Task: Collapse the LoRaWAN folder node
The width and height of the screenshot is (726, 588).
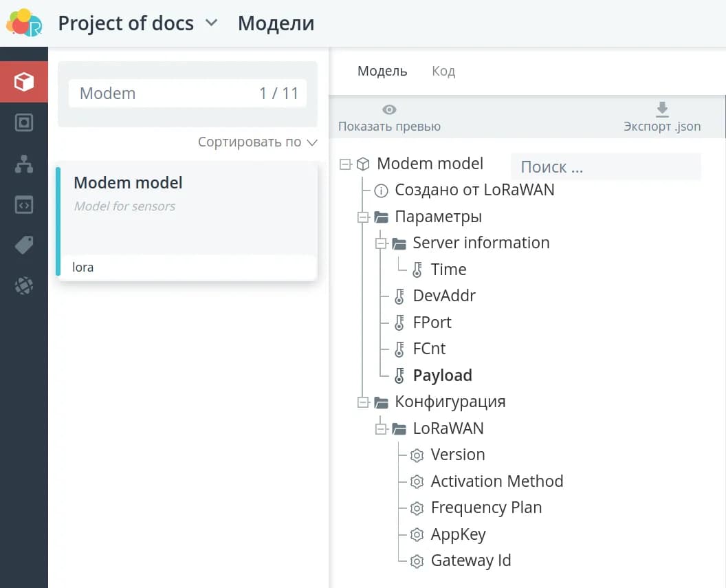Action: 381,429
